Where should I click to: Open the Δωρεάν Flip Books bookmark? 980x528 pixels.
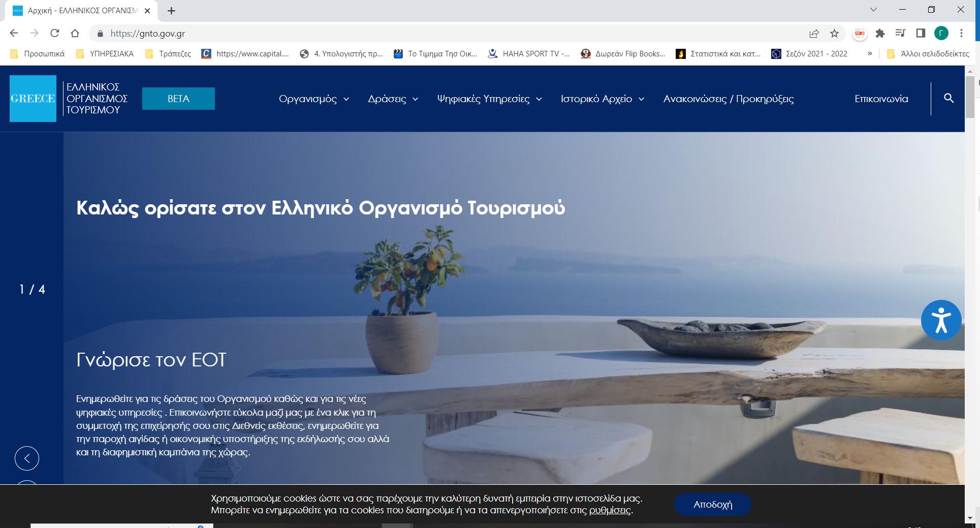(623, 53)
